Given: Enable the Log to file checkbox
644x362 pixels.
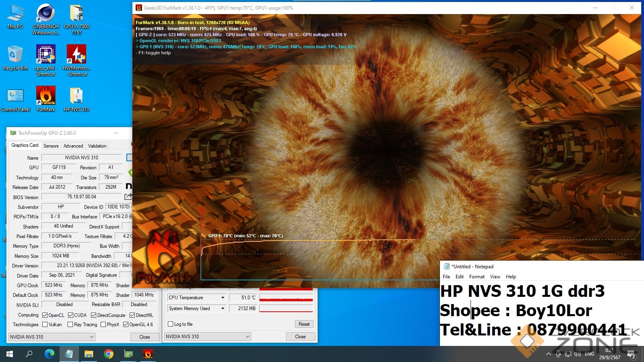Looking at the screenshot, I should pos(171,324).
